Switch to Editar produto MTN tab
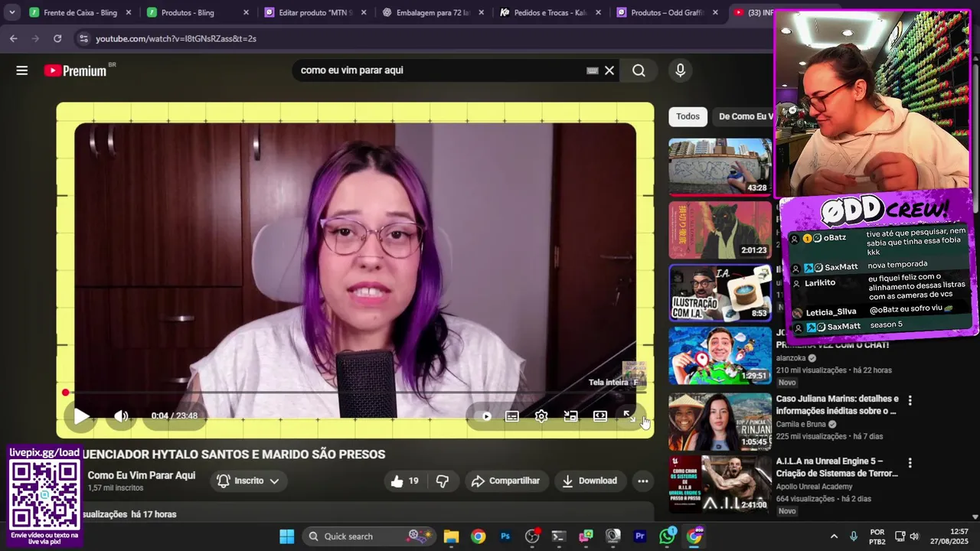Viewport: 980px width, 551px height. [315, 13]
